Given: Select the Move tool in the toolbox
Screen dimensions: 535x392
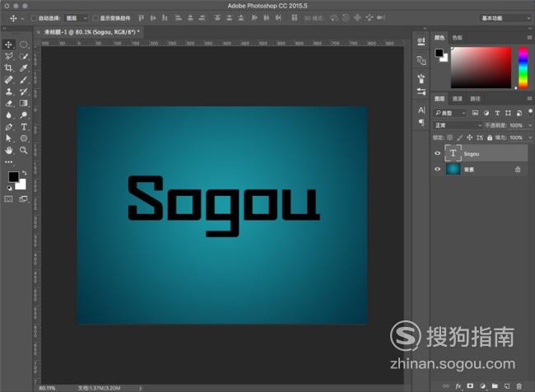Looking at the screenshot, I should click(8, 44).
